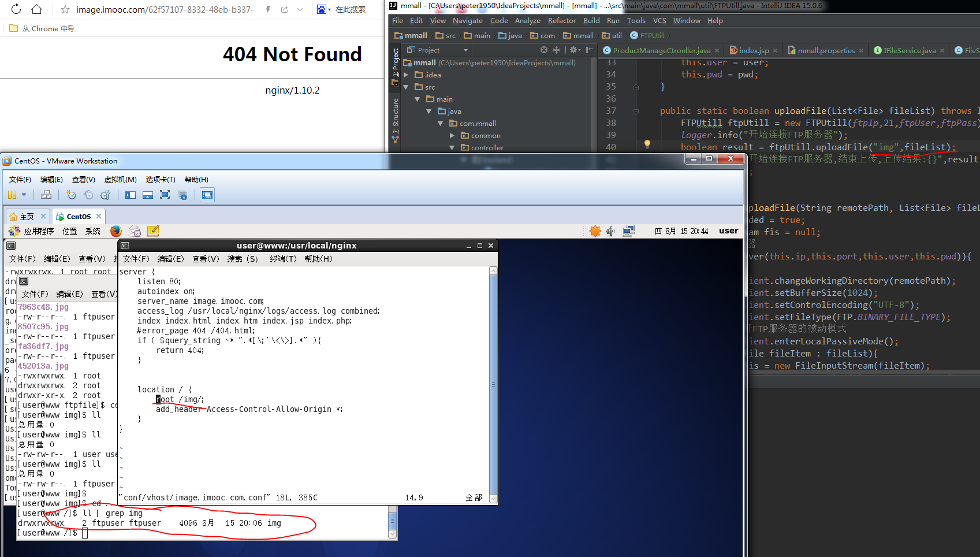980x557 pixels.
Task: Open the mail client icon in CentOS panel
Action: click(x=135, y=231)
